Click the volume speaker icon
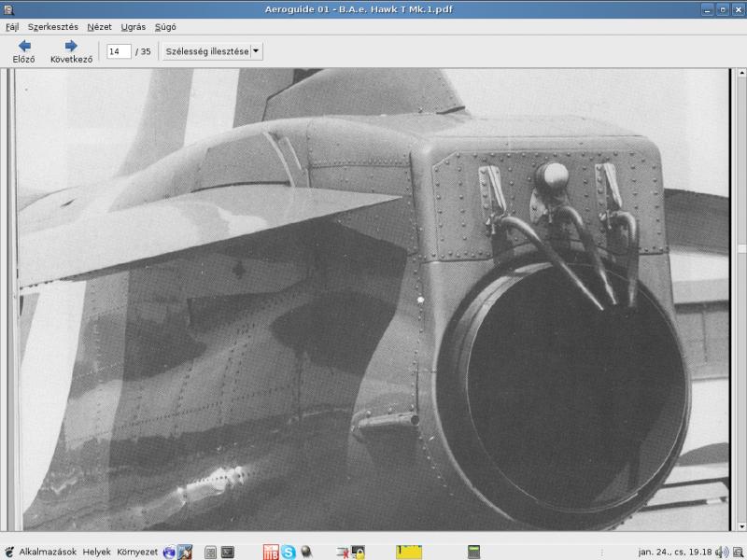The image size is (747, 560). click(722, 552)
